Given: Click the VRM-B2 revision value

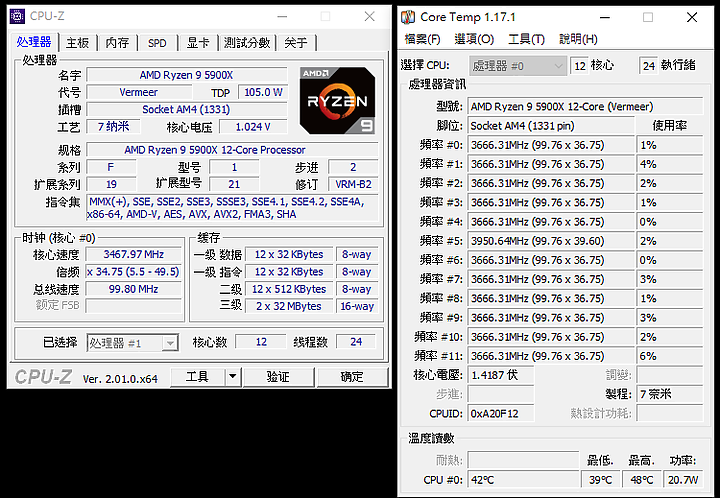Looking at the screenshot, I should tap(353, 184).
